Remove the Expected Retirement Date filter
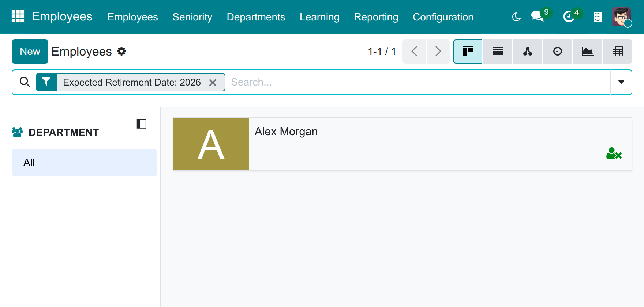Image resolution: width=644 pixels, height=307 pixels. tap(213, 83)
